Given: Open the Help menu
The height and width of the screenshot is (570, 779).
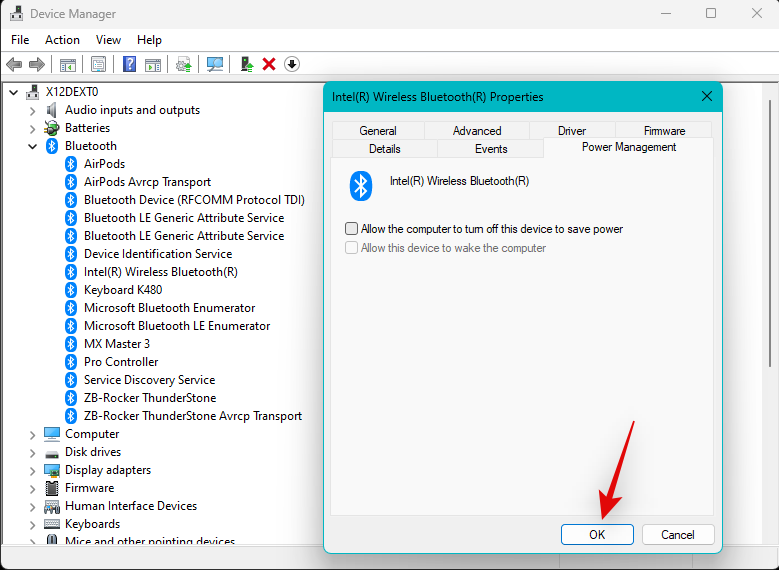Looking at the screenshot, I should (149, 40).
